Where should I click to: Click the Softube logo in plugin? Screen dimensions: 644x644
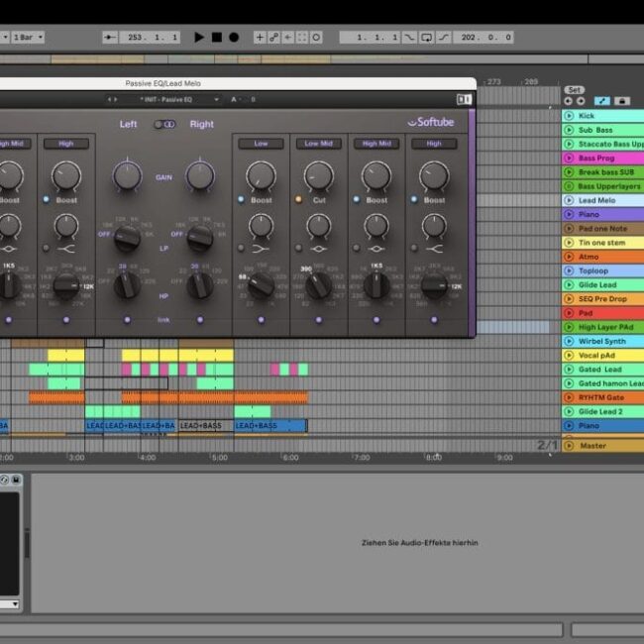[x=431, y=123]
